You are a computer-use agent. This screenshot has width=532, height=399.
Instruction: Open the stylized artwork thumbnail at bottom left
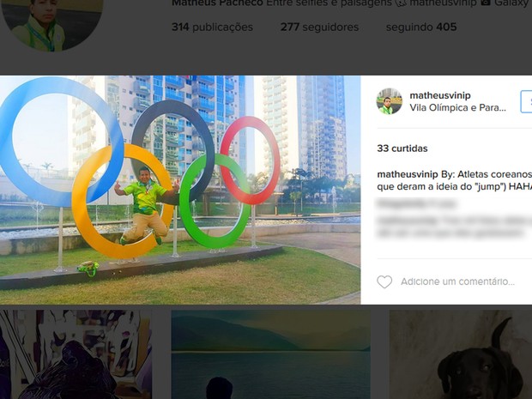coord(76,354)
